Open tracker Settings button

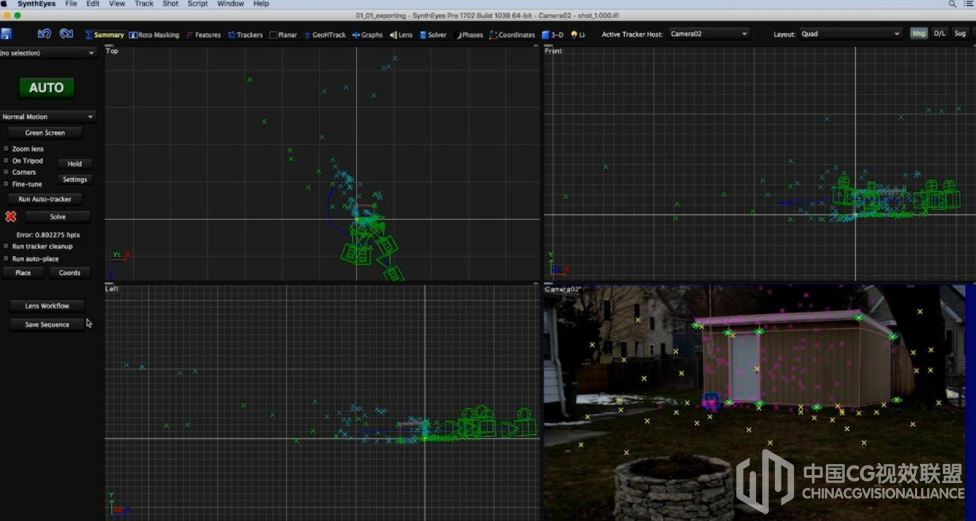pyautogui.click(x=75, y=179)
